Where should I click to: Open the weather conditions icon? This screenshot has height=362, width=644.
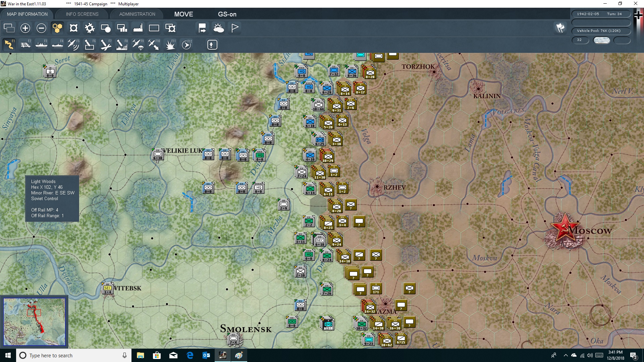(x=219, y=28)
